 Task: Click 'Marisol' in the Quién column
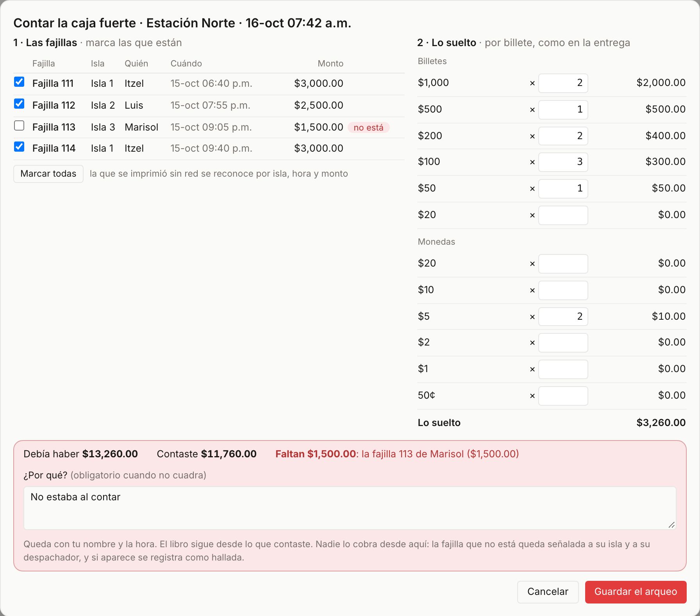141,127
